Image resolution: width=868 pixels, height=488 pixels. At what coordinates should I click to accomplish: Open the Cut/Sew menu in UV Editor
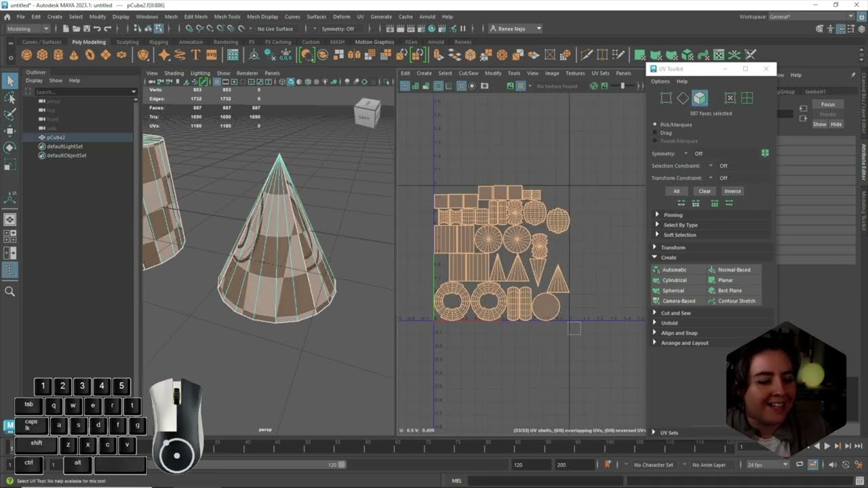tap(469, 73)
